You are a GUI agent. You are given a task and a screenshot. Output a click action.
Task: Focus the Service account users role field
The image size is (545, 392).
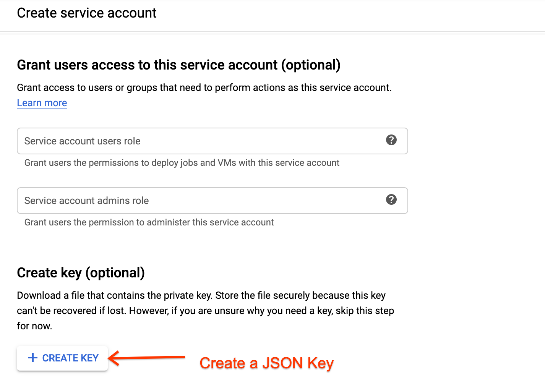(x=199, y=141)
